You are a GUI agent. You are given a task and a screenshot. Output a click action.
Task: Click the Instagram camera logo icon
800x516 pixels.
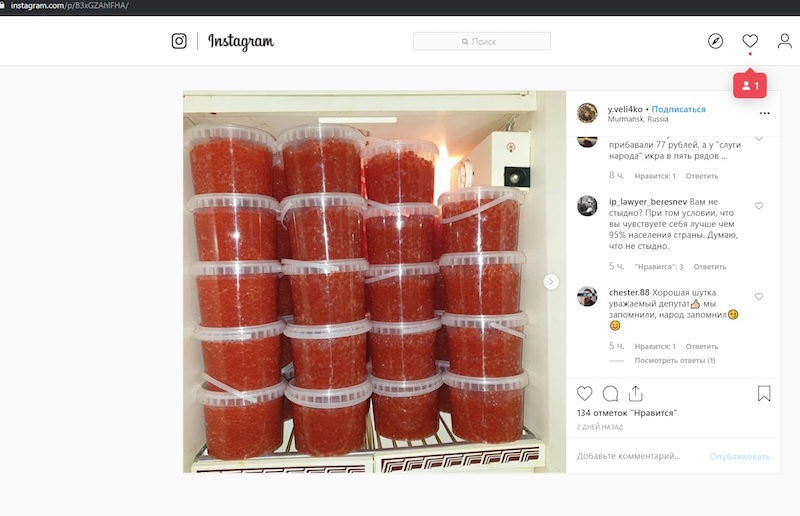179,41
